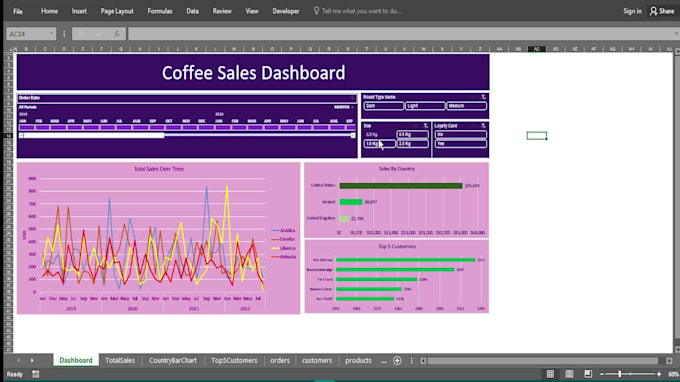The height and width of the screenshot is (382, 680).
Task: Click the timeline scrollbar left arrow
Action: click(x=21, y=136)
